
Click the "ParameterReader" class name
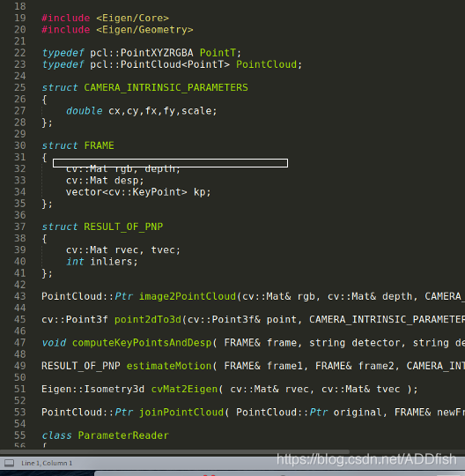click(123, 435)
